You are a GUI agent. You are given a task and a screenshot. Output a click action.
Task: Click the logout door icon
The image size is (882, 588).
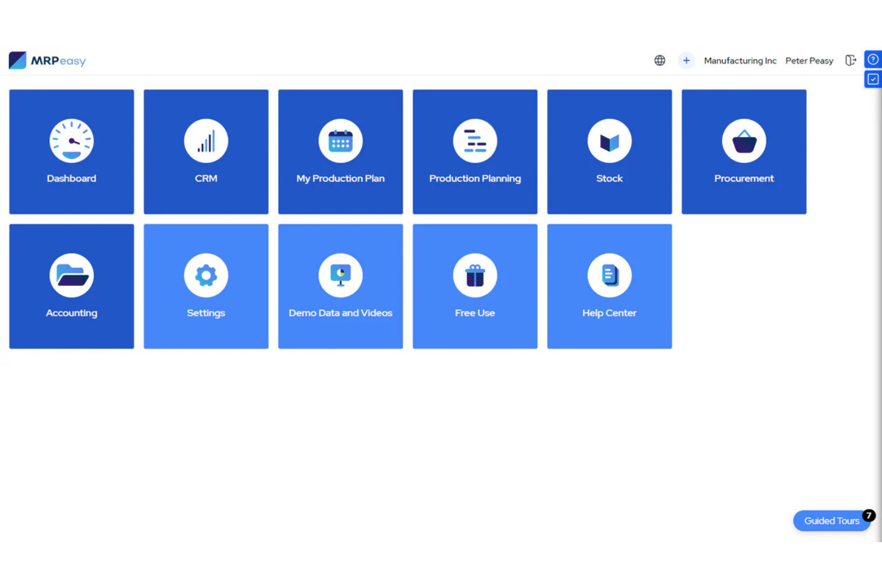(850, 60)
